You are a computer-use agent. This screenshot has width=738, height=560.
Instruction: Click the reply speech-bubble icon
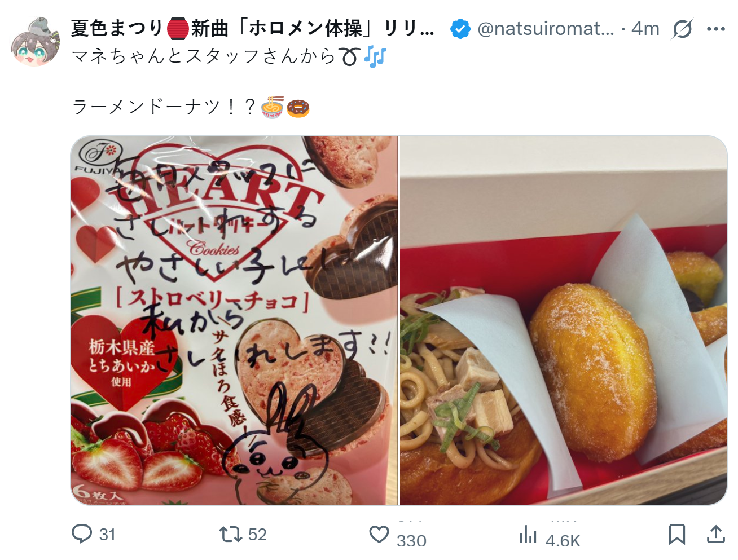82,533
